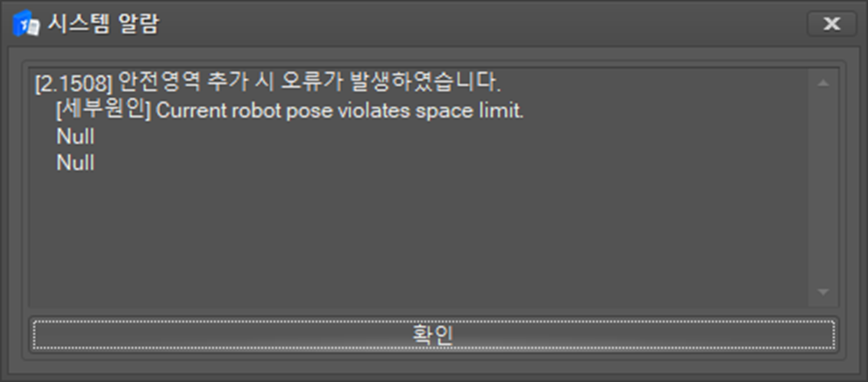Click the [세부원인] label
This screenshot has height=382, width=868.
coord(103,109)
